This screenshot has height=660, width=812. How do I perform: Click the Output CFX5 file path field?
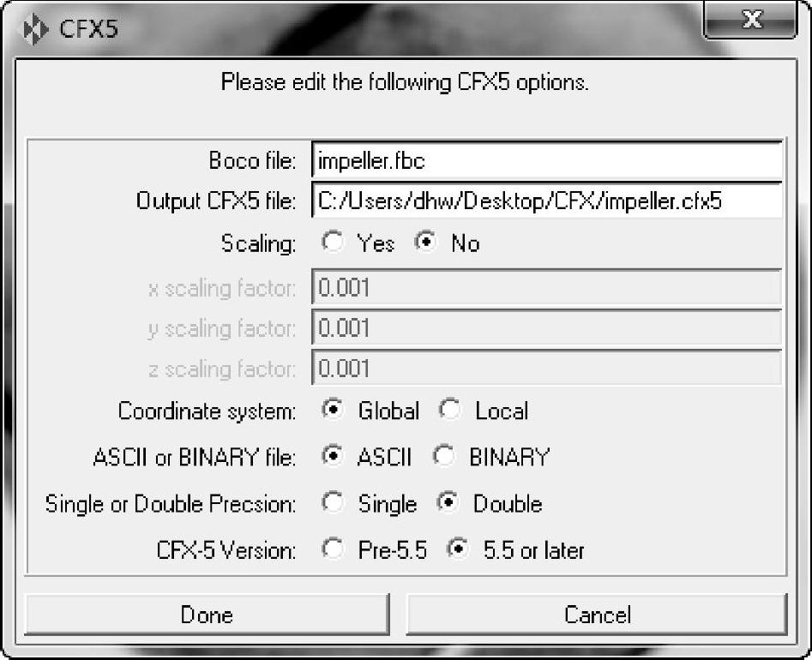pos(547,201)
